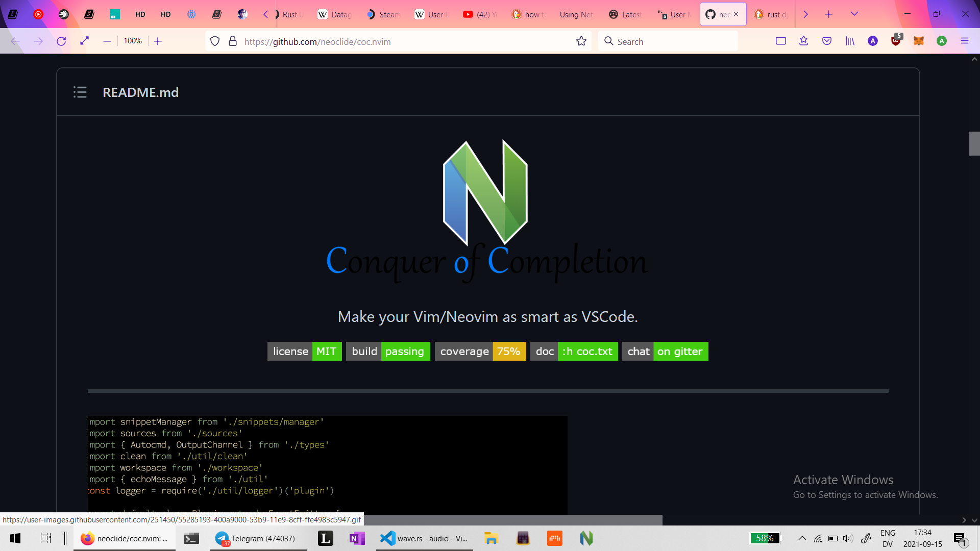Open the notification action center
980x551 pixels.
click(x=960, y=538)
